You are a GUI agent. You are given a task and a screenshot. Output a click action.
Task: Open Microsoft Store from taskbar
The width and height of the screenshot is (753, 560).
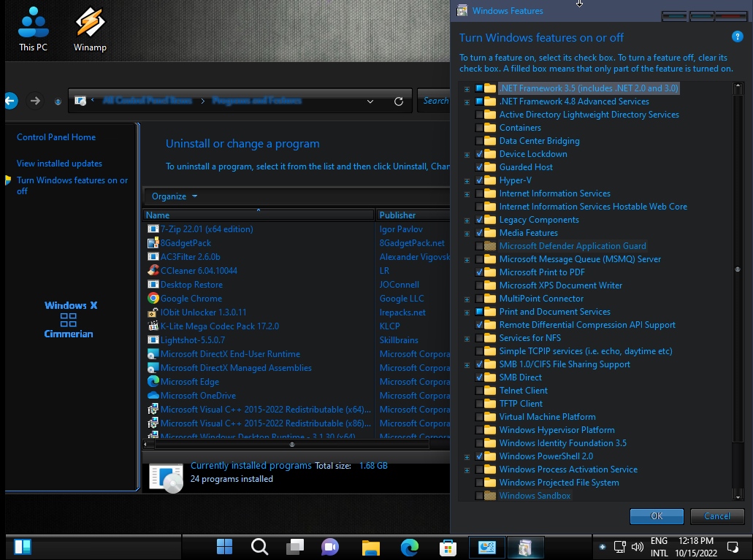(448, 547)
